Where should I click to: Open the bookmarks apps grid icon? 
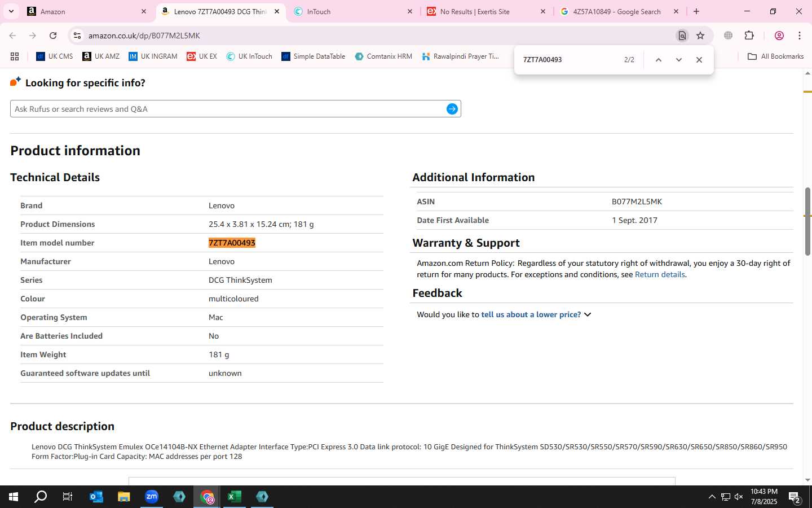point(15,56)
